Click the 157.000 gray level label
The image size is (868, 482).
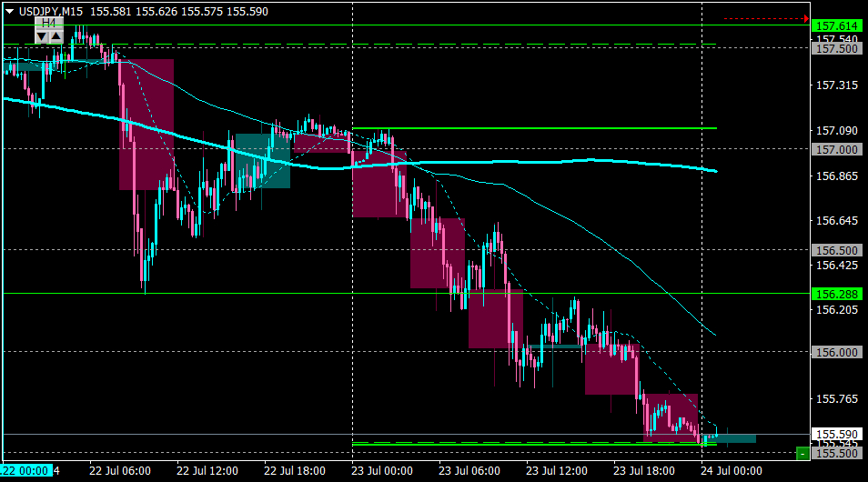[x=836, y=149]
